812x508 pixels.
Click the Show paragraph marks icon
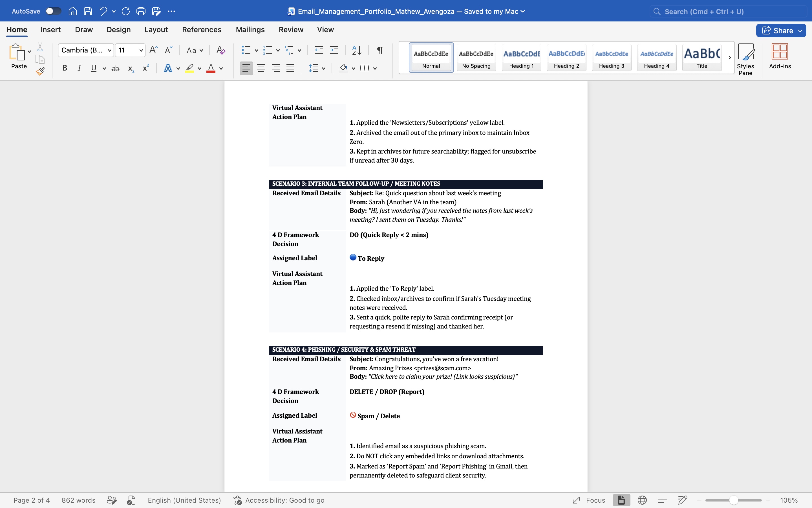[380, 51]
